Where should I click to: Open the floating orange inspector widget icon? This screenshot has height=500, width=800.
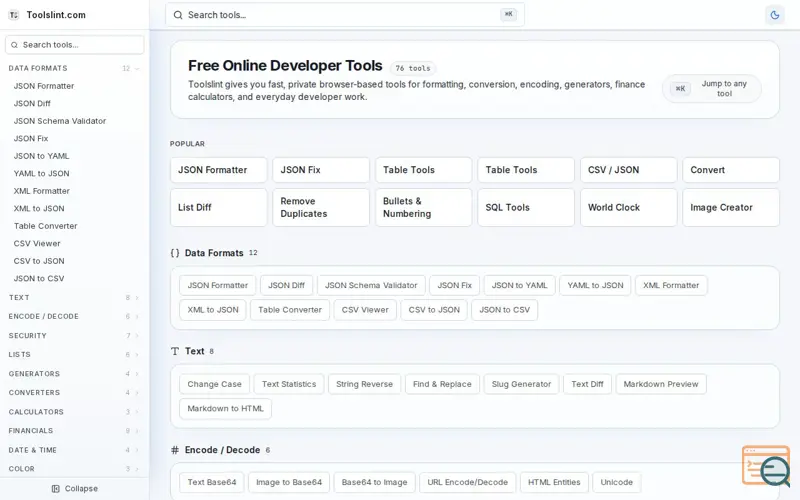766,466
